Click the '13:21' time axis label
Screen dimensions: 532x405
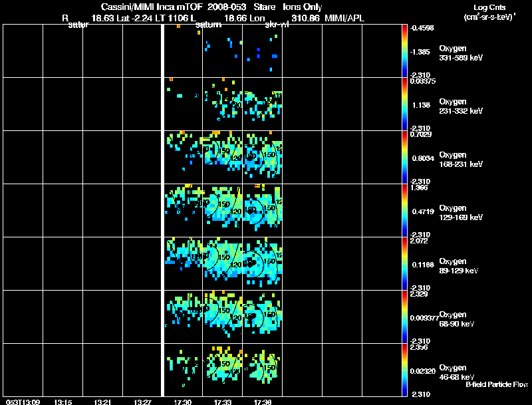click(x=102, y=402)
